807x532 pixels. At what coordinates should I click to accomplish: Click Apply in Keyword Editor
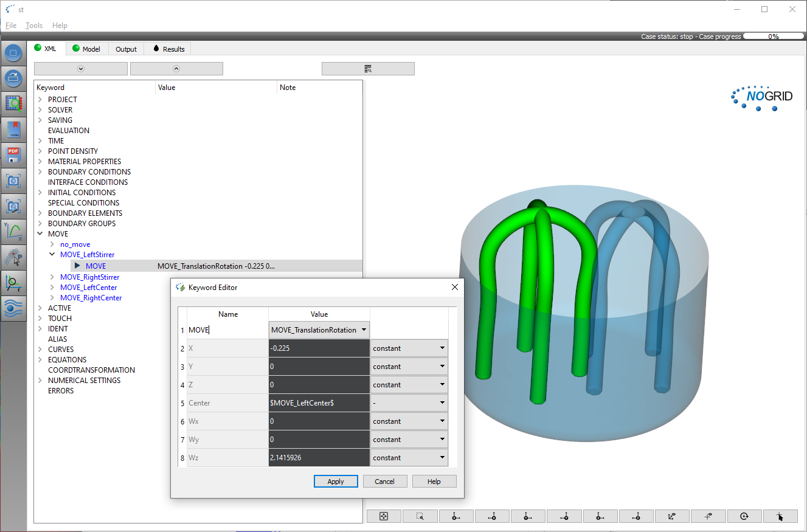336,481
